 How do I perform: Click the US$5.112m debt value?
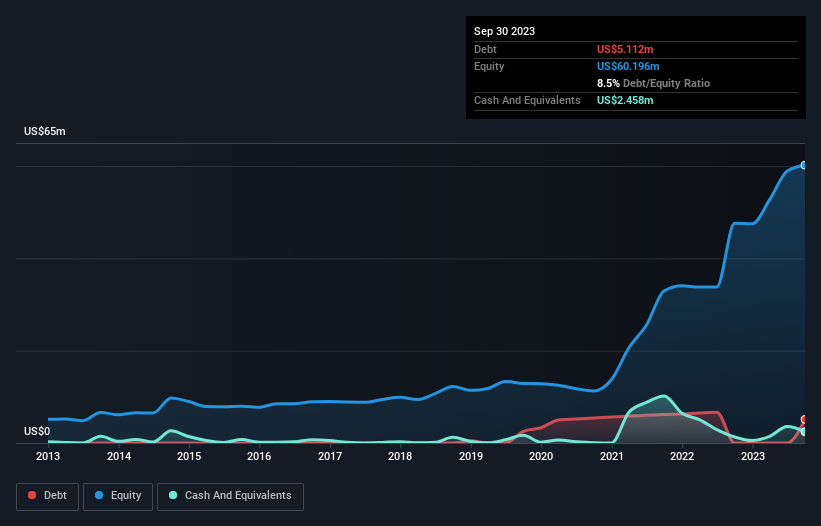[625, 49]
